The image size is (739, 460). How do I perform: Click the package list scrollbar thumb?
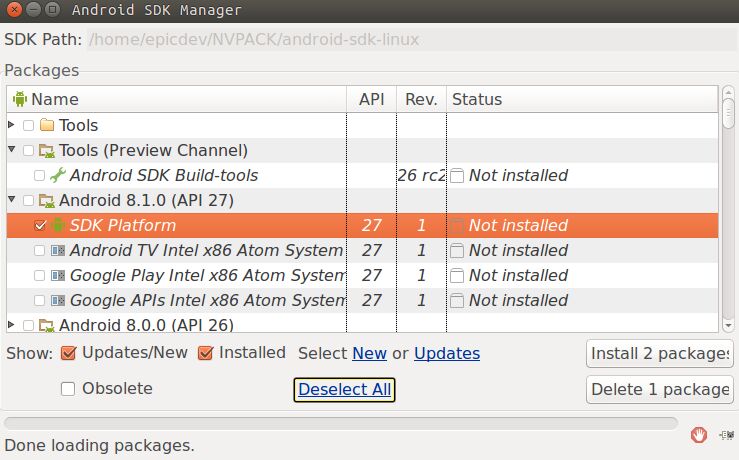728,113
